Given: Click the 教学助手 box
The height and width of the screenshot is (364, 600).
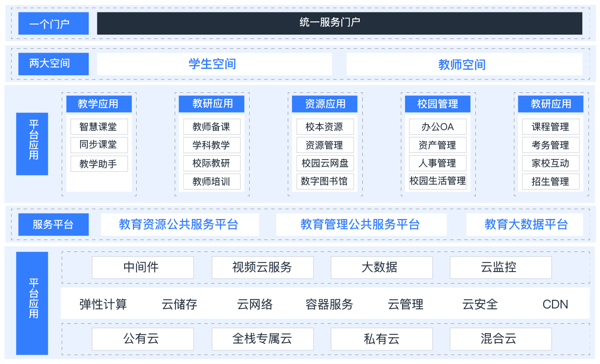Looking at the screenshot, I should click(99, 164).
